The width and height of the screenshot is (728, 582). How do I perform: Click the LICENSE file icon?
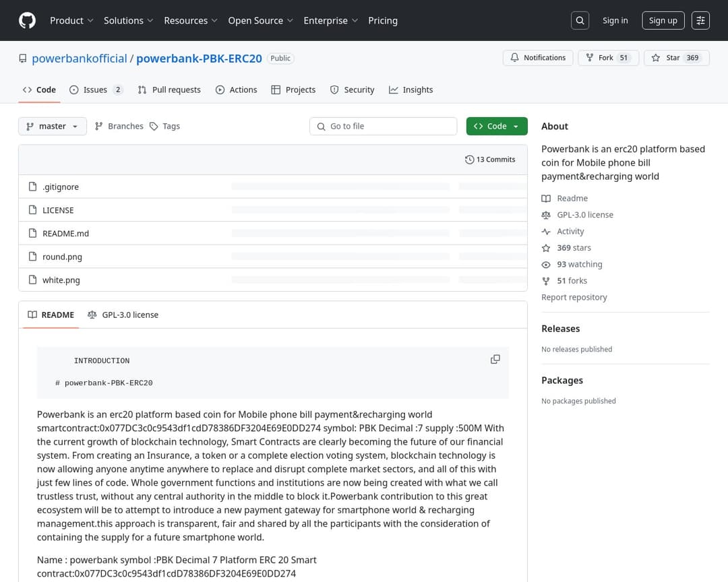(x=32, y=209)
